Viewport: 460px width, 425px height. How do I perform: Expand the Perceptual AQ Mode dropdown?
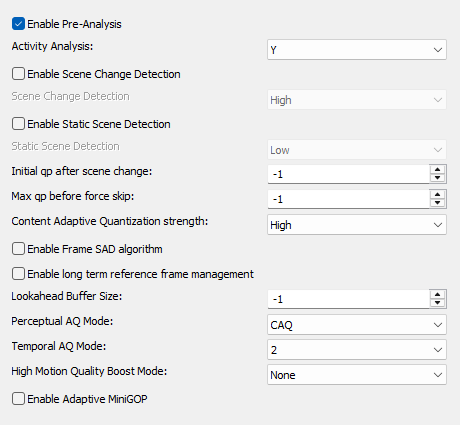click(x=357, y=325)
